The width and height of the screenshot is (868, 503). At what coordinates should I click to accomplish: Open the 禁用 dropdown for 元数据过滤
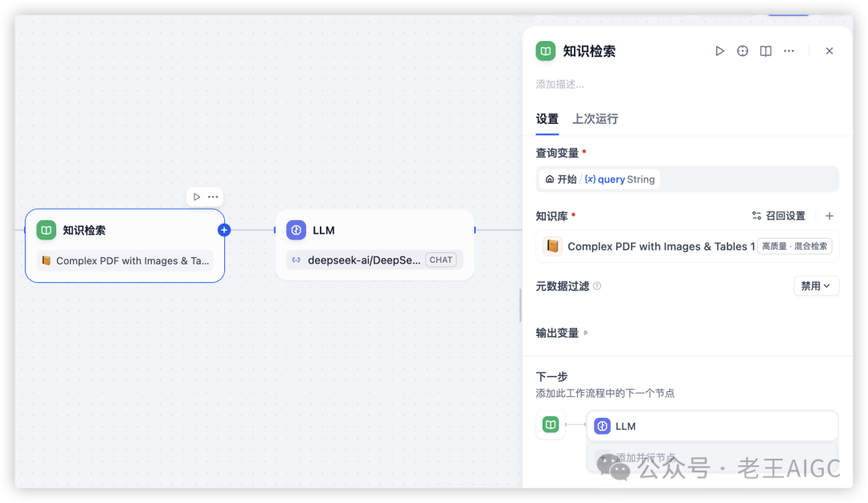pos(816,285)
